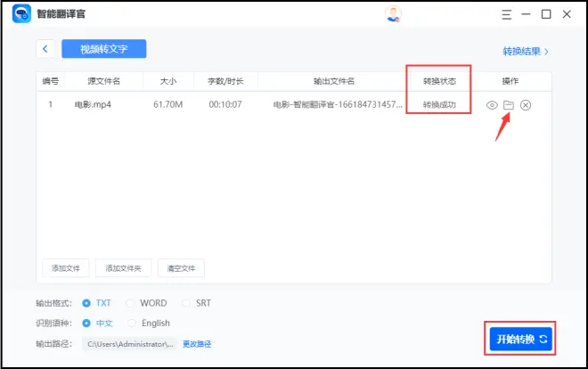588x369 pixels.
Task: Open the output folder icon for 电影.mp4
Action: coord(509,105)
